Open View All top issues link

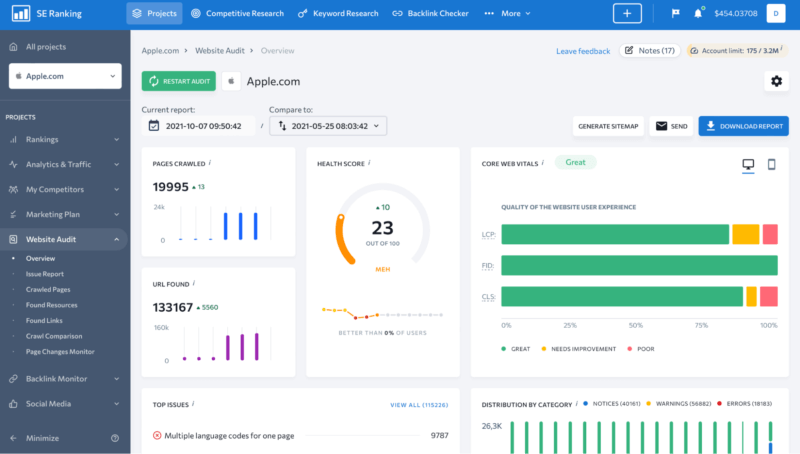[x=418, y=405]
